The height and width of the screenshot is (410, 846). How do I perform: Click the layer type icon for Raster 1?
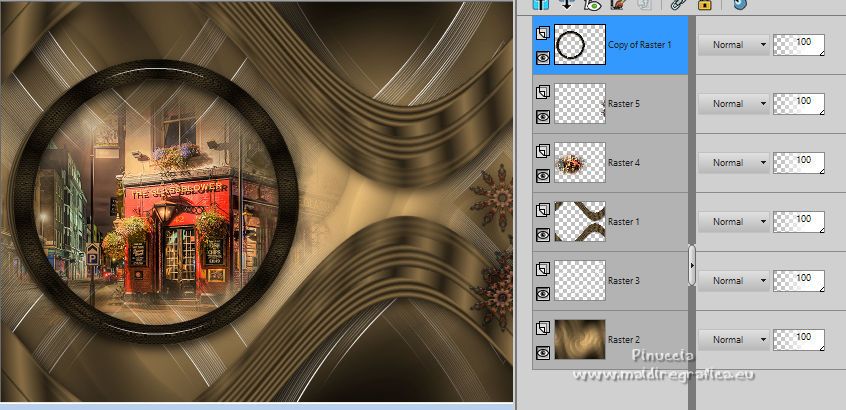point(543,210)
